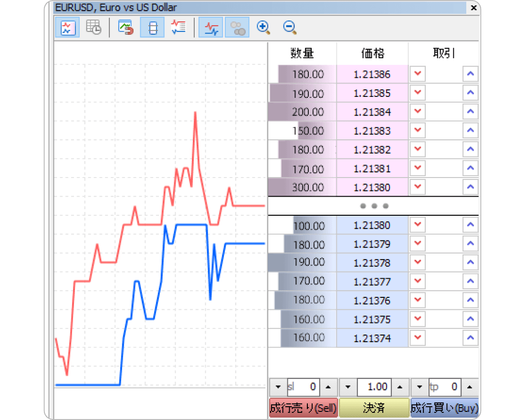Toggle the blue-red pulse line icon
525x420 pixels.
pyautogui.click(x=211, y=28)
